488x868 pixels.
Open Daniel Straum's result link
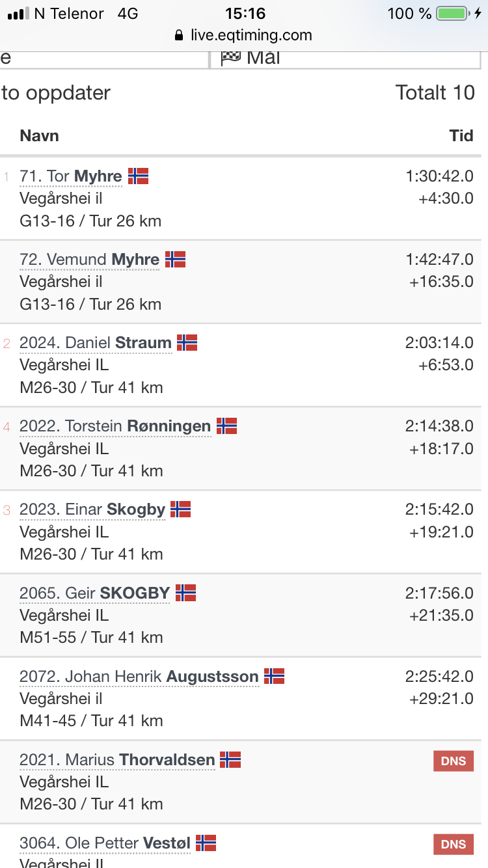(96, 343)
